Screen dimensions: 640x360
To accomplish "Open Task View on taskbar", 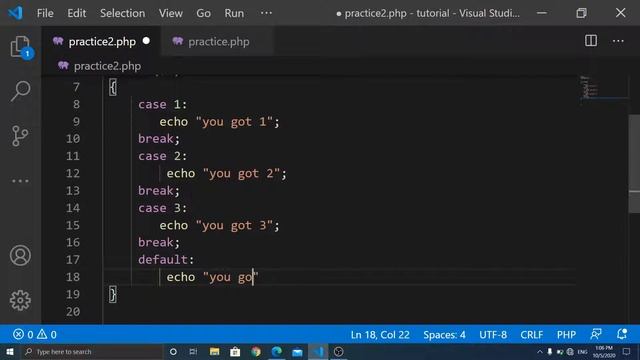I will 193,352.
